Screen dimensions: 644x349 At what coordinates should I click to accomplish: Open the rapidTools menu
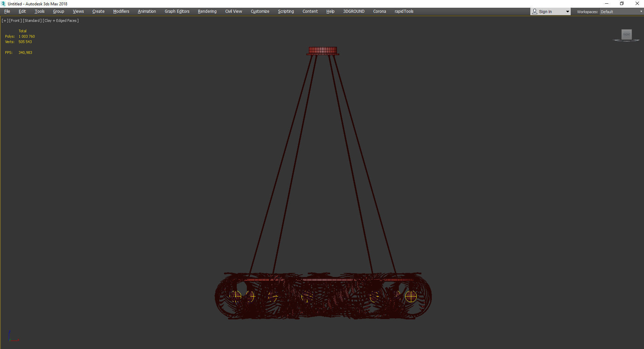point(404,11)
